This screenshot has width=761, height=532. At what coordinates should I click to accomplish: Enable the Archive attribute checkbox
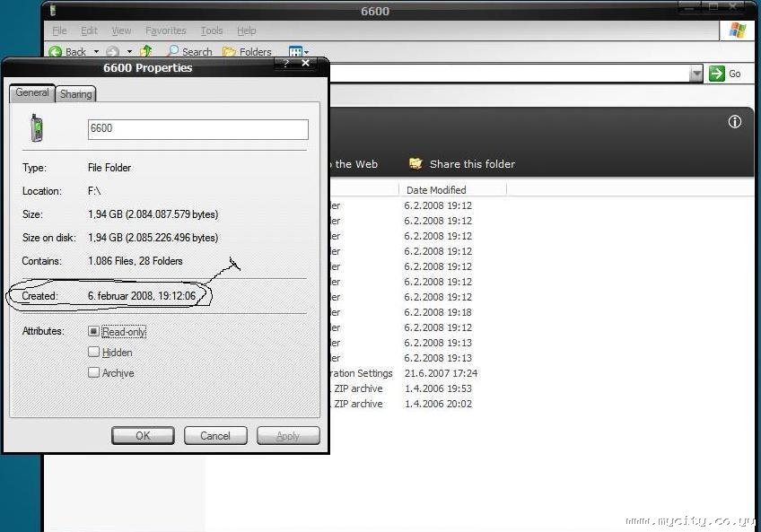(93, 372)
